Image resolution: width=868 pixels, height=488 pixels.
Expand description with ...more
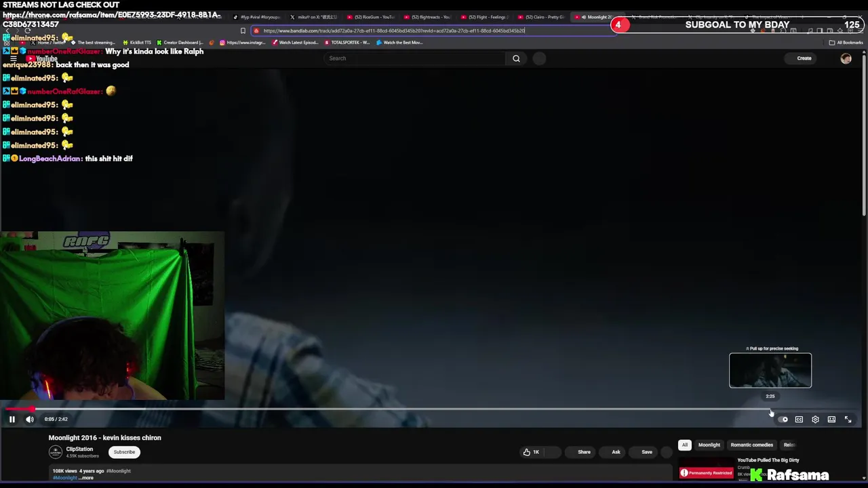coord(86,478)
